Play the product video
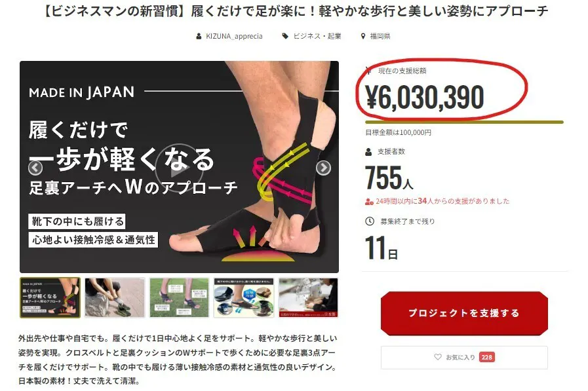 coord(179,168)
